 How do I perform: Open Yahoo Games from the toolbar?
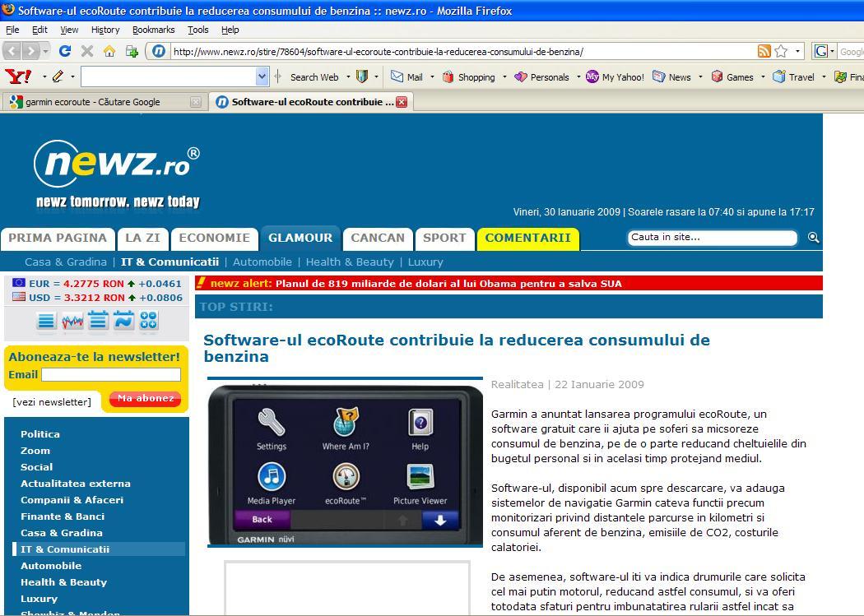732,77
